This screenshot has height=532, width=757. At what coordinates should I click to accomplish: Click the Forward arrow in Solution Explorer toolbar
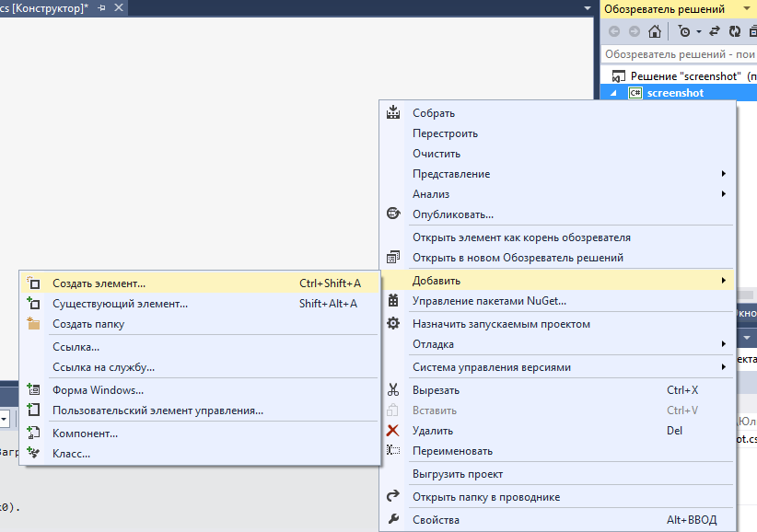point(635,31)
